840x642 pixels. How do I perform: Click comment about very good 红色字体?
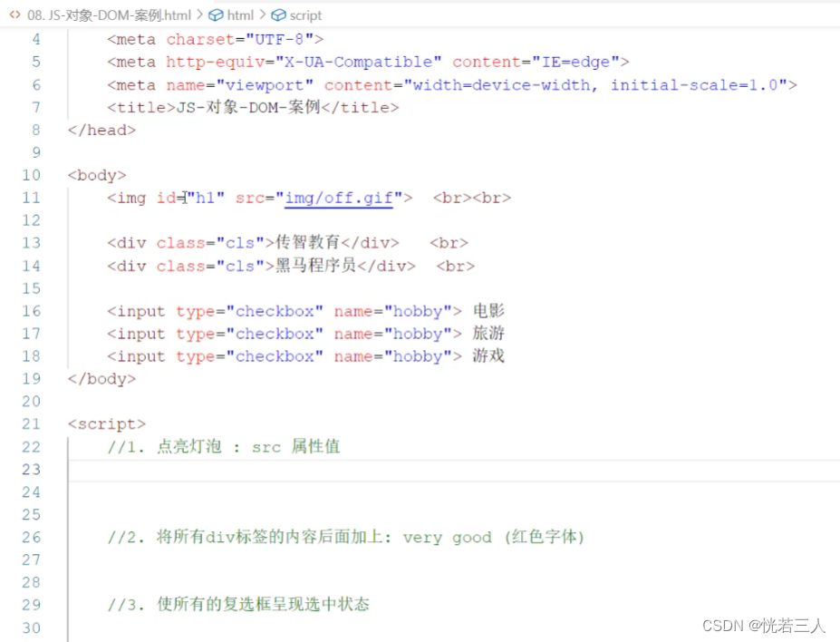point(345,537)
